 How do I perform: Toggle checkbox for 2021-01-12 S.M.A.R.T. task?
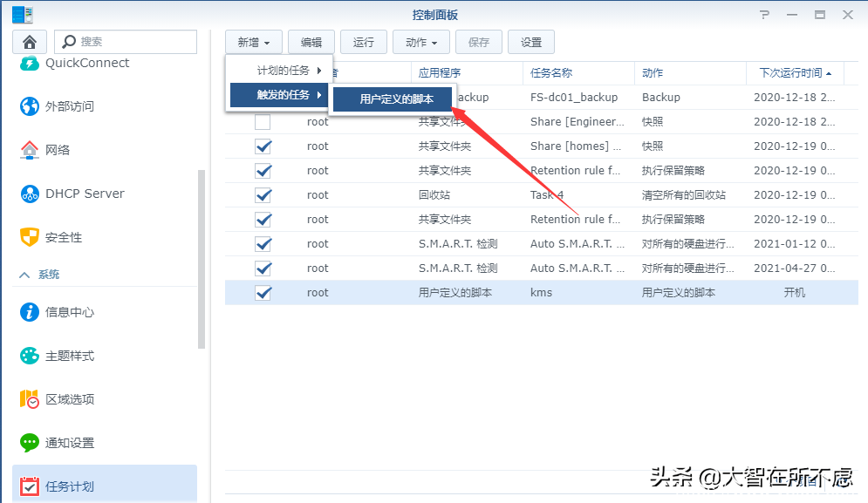click(263, 244)
